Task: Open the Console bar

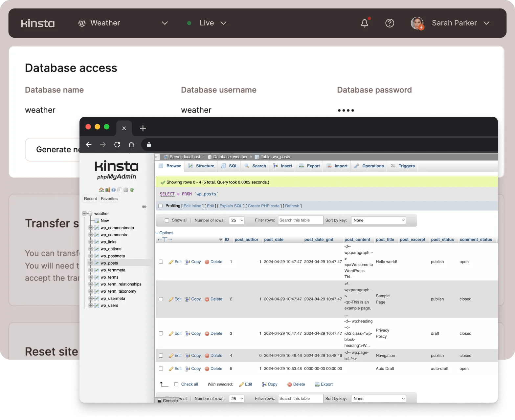Action: (x=168, y=401)
